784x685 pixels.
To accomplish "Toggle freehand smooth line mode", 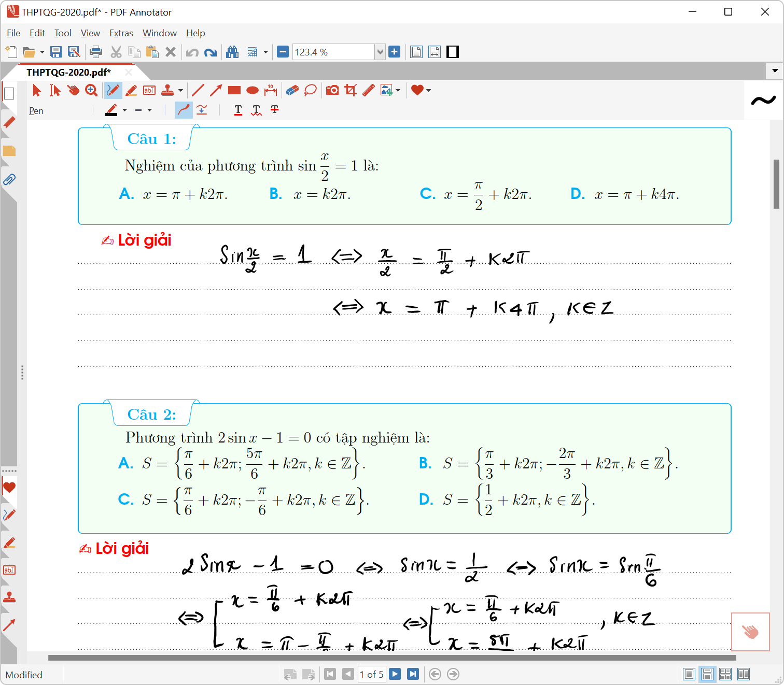I will click(x=184, y=110).
